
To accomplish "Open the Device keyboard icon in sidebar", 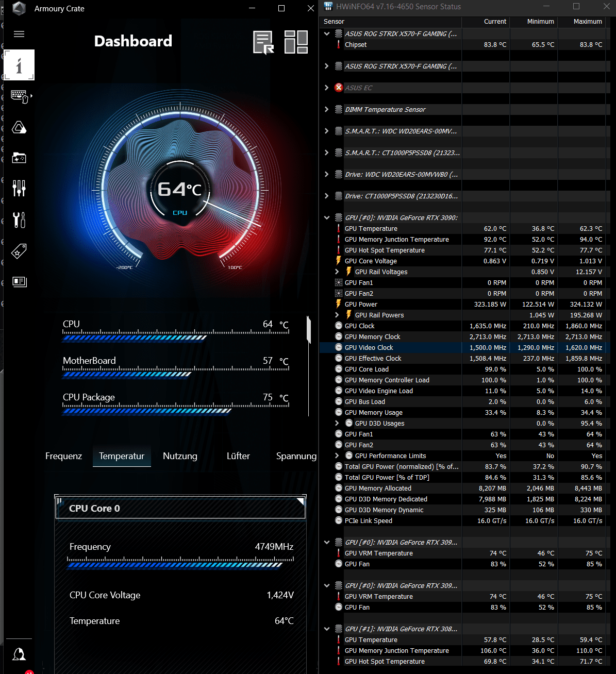I will tap(20, 96).
